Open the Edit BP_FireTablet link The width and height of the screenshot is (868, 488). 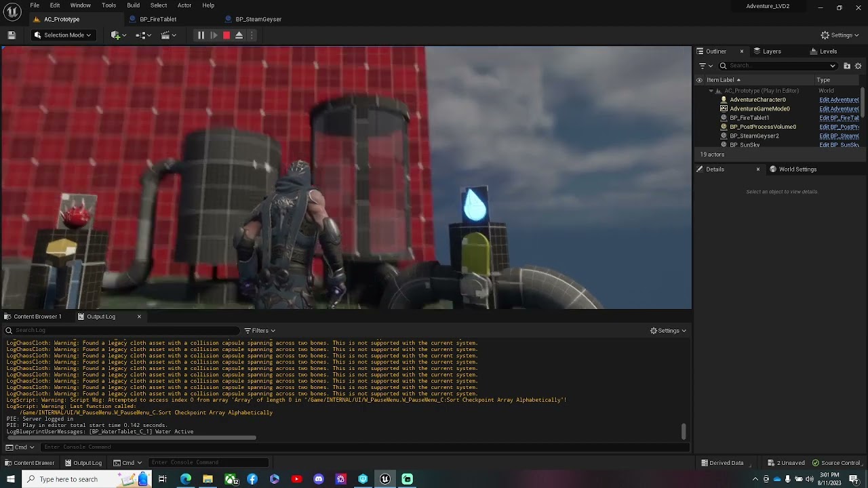[x=839, y=118]
